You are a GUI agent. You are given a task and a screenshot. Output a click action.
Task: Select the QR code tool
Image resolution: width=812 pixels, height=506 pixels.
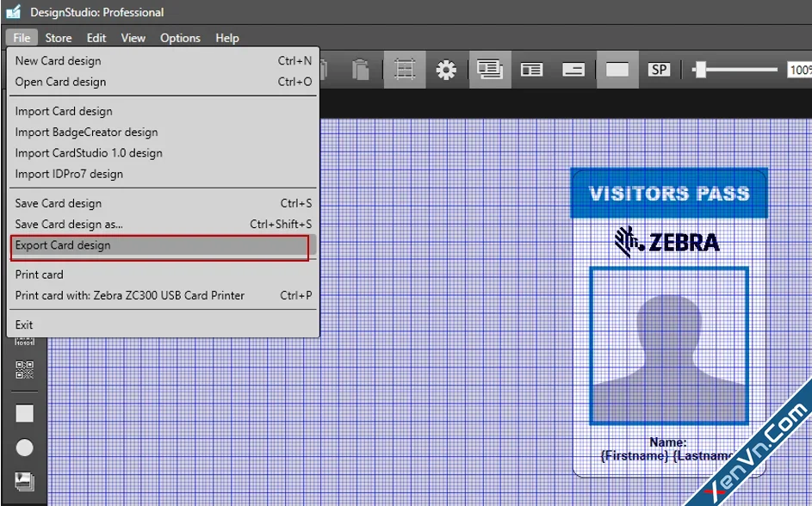click(24, 369)
